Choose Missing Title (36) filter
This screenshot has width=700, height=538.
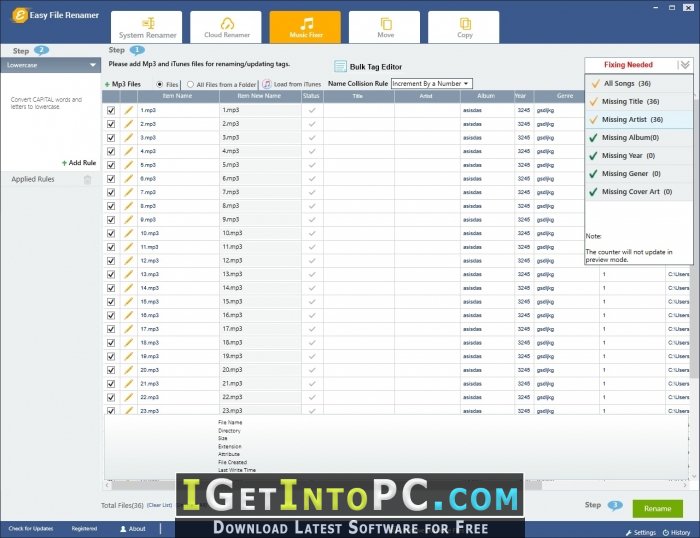pos(638,101)
